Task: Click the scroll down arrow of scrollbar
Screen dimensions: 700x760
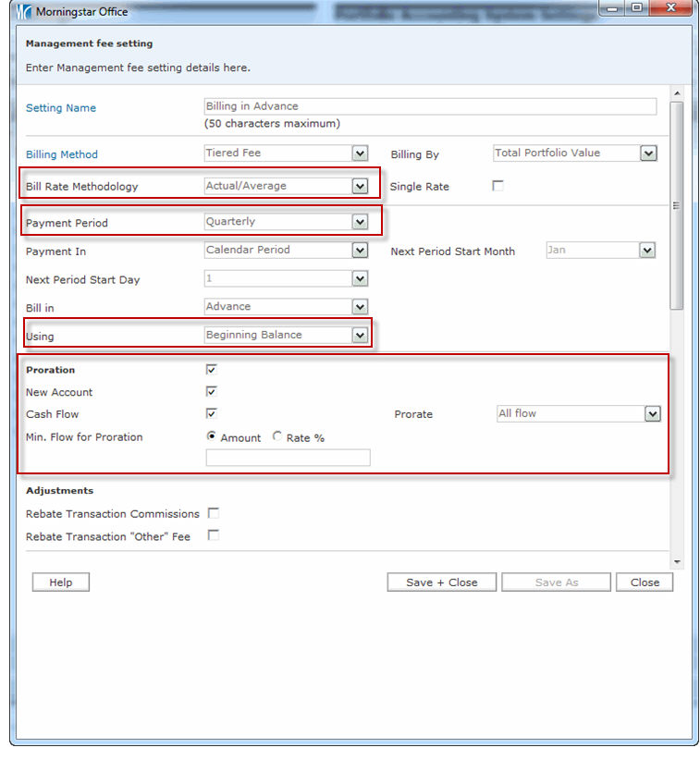Action: coord(676,561)
